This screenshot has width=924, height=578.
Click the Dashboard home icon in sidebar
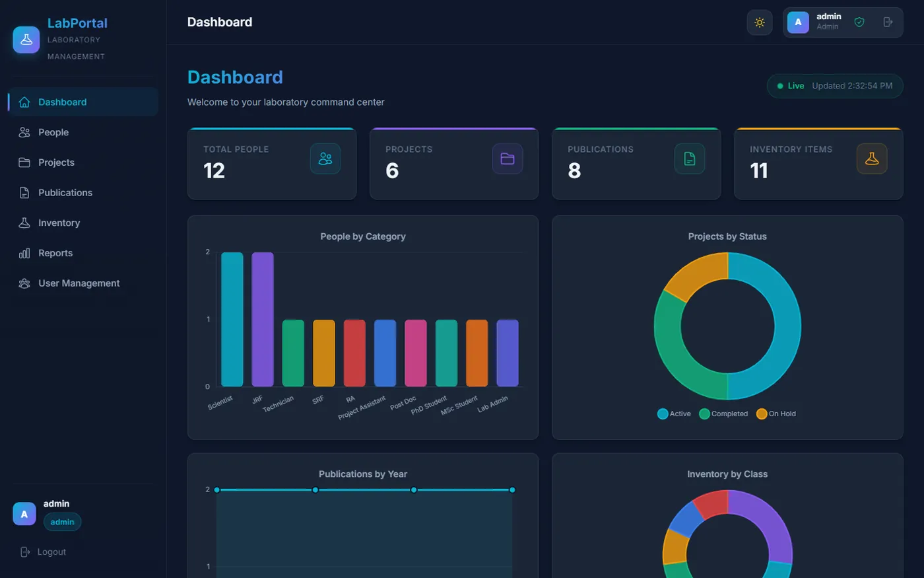[24, 102]
